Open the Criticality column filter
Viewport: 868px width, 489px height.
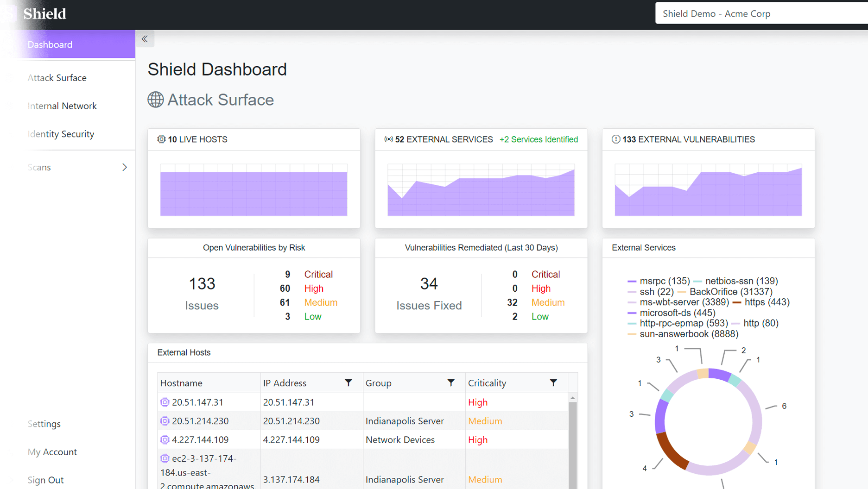[553, 383]
